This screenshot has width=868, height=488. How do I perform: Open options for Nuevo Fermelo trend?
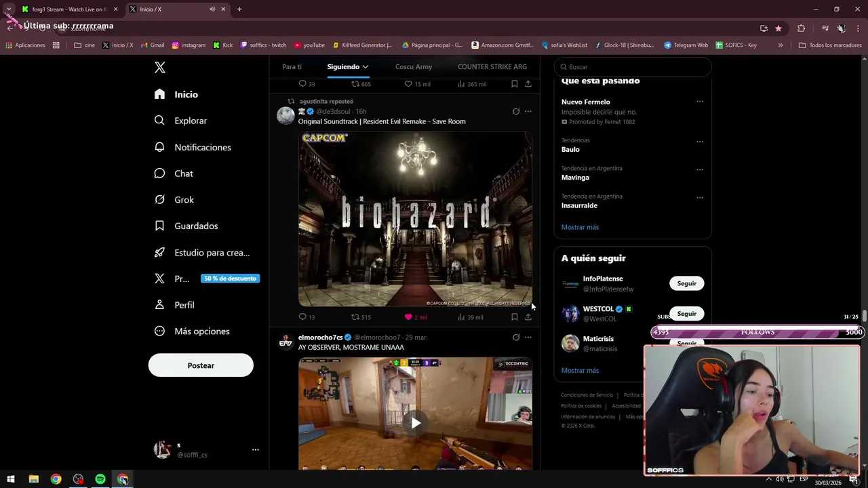pos(699,102)
